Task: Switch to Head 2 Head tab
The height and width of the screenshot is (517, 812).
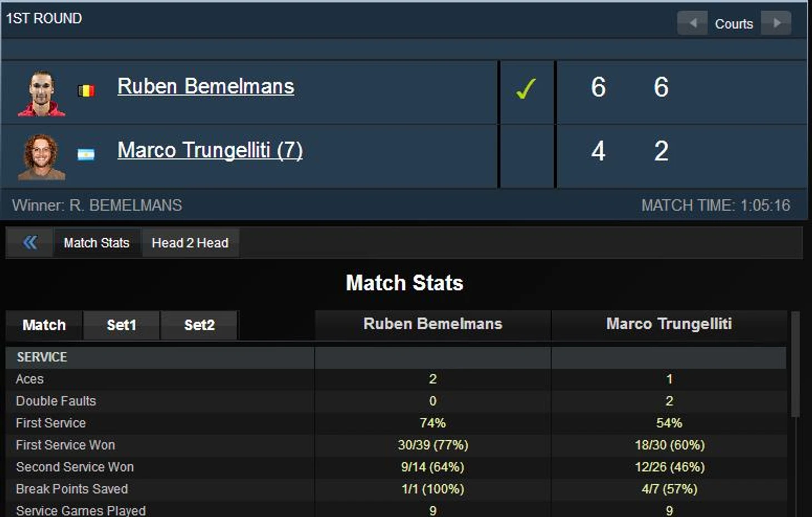Action: 190,243
